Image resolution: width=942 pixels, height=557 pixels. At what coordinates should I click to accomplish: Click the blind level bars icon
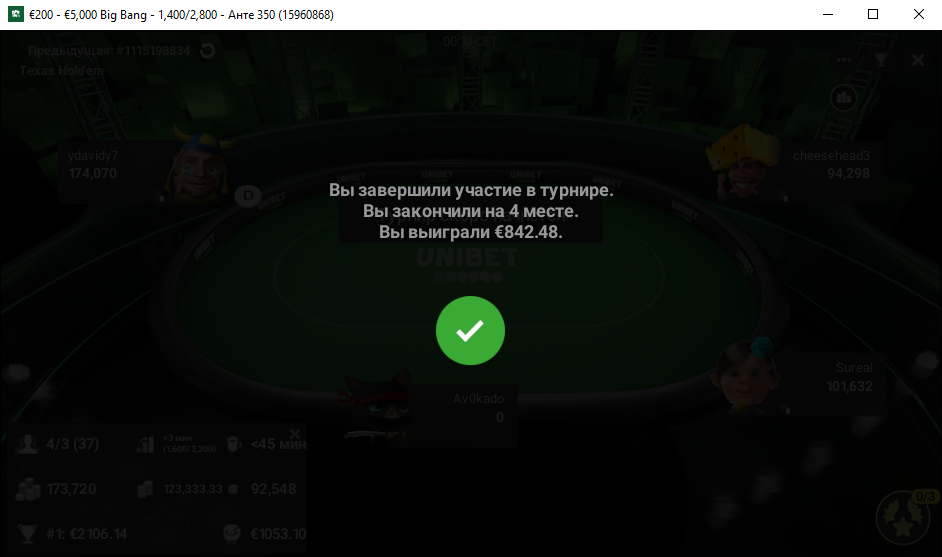[x=145, y=444]
